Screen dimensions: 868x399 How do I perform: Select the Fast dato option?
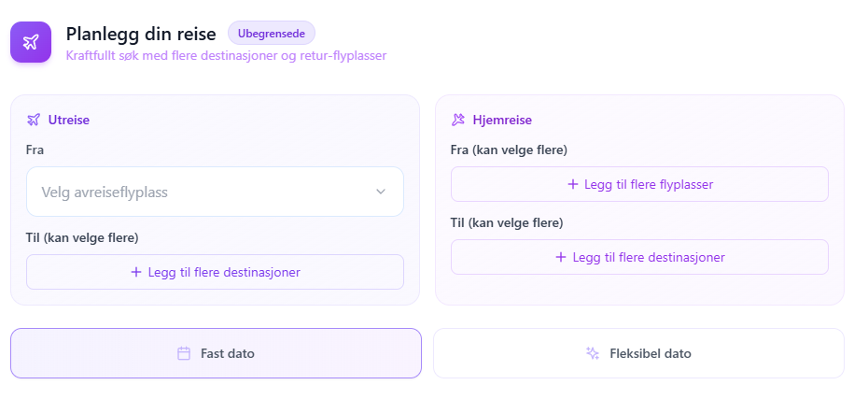point(216,353)
